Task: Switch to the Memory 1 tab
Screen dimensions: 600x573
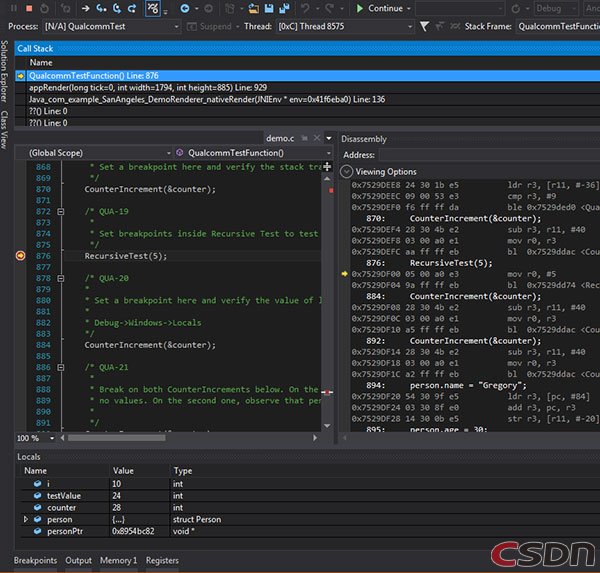Action: click(x=118, y=560)
